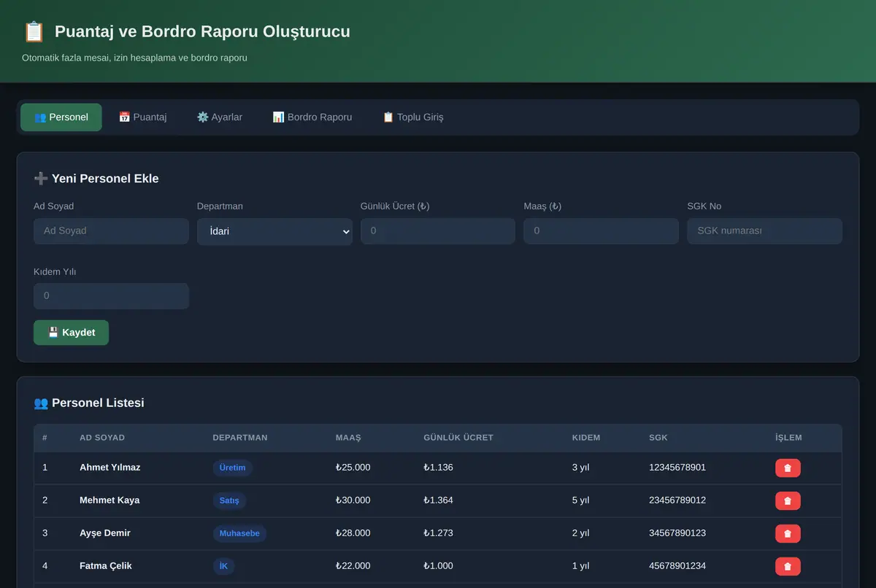
Task: Click SGK number 12345678901
Action: [x=677, y=468]
